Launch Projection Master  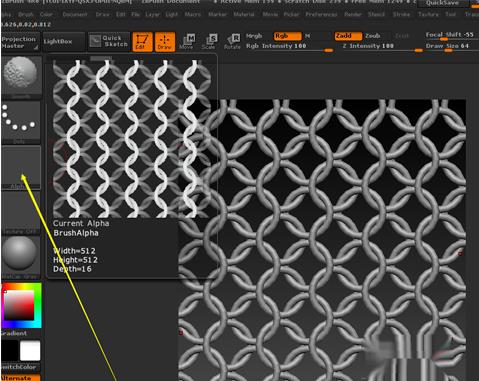click(x=20, y=42)
